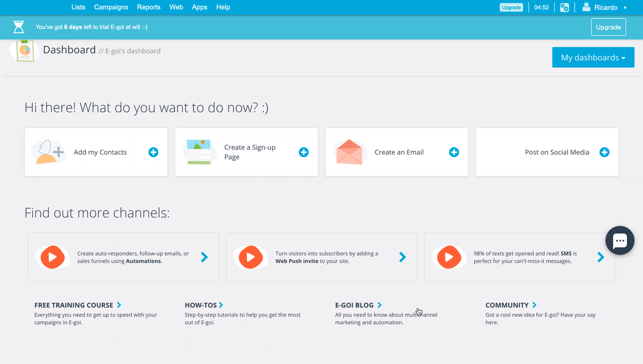Screen dimensions: 643x364
Task: Click the arrow on the Automations card
Action: 204,257
